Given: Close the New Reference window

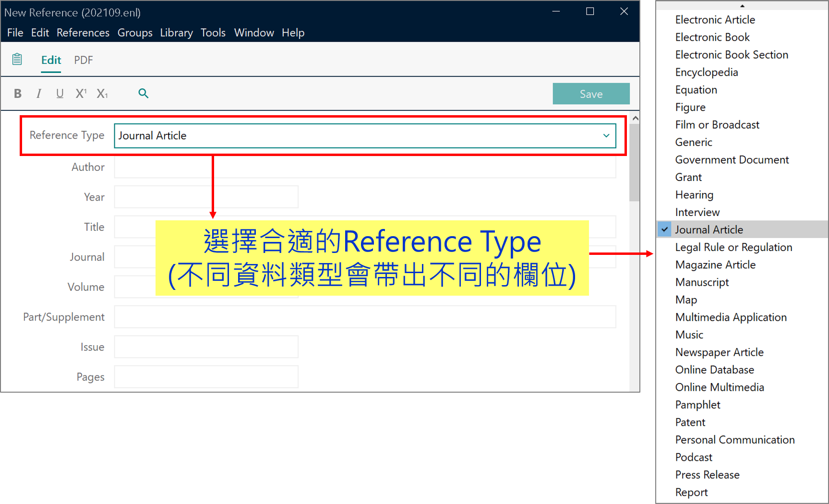Looking at the screenshot, I should [624, 11].
